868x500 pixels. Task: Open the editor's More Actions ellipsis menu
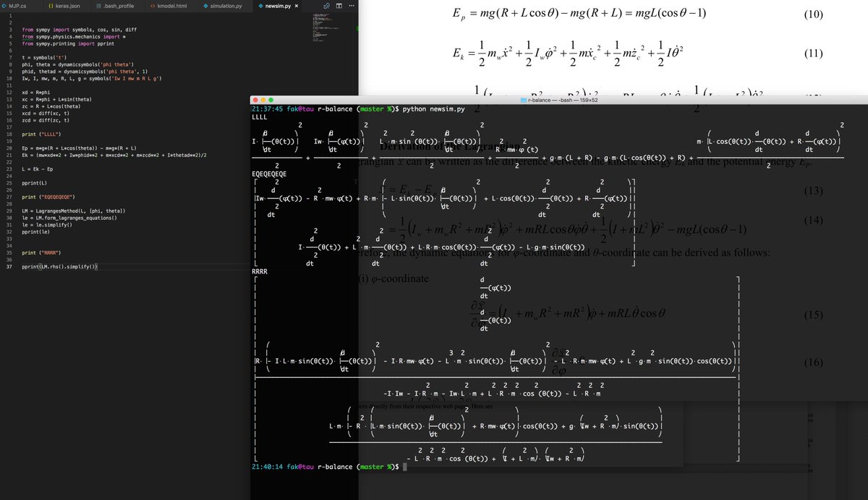click(352, 5)
